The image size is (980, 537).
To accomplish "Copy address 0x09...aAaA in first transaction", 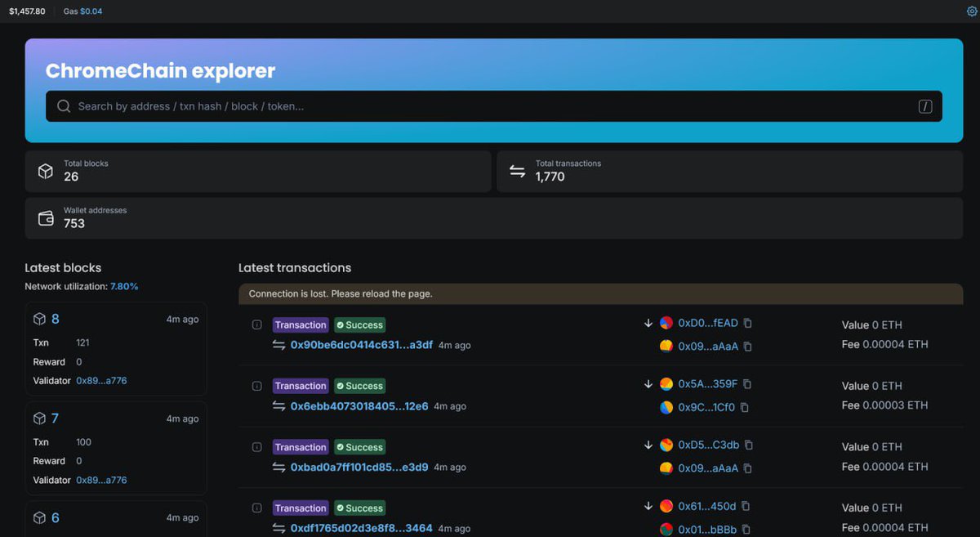I will [x=747, y=347].
